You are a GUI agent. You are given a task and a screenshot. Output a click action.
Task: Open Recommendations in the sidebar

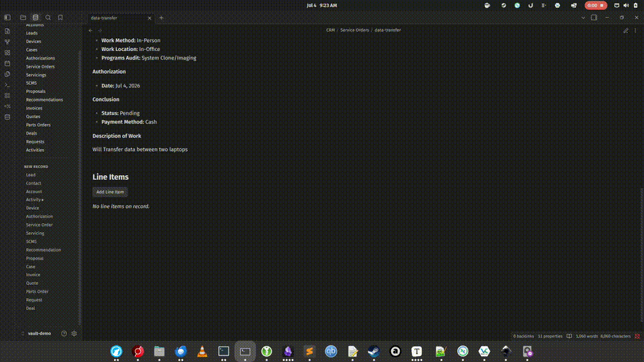pyautogui.click(x=44, y=100)
